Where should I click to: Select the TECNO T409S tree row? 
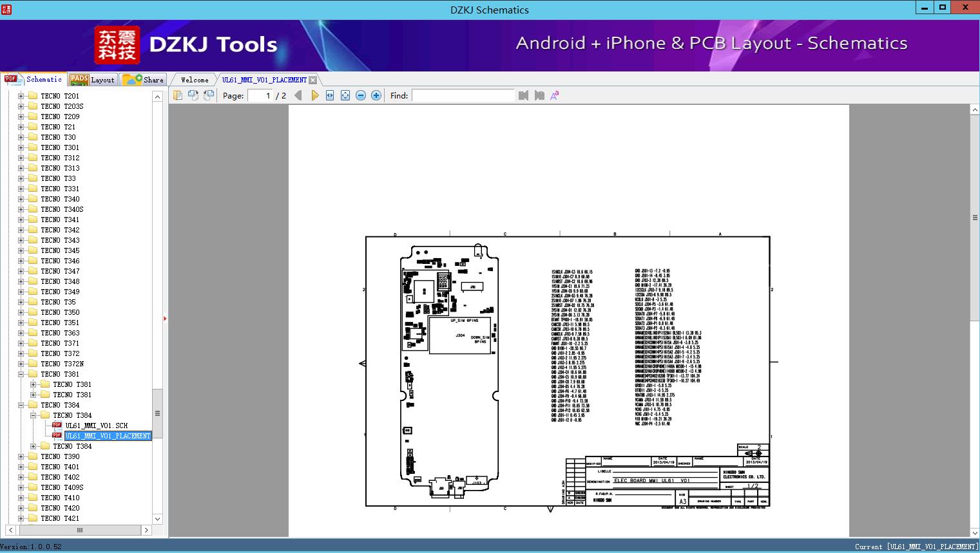click(62, 487)
